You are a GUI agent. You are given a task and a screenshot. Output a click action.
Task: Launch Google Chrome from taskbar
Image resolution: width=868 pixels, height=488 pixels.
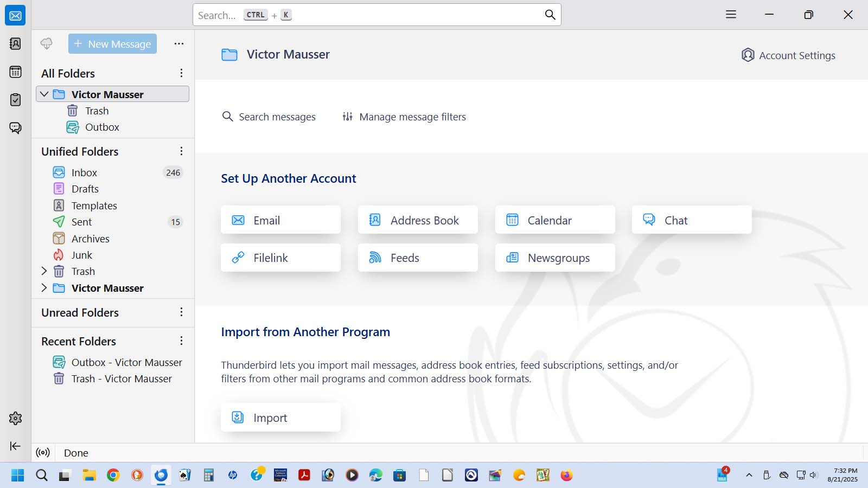113,475
